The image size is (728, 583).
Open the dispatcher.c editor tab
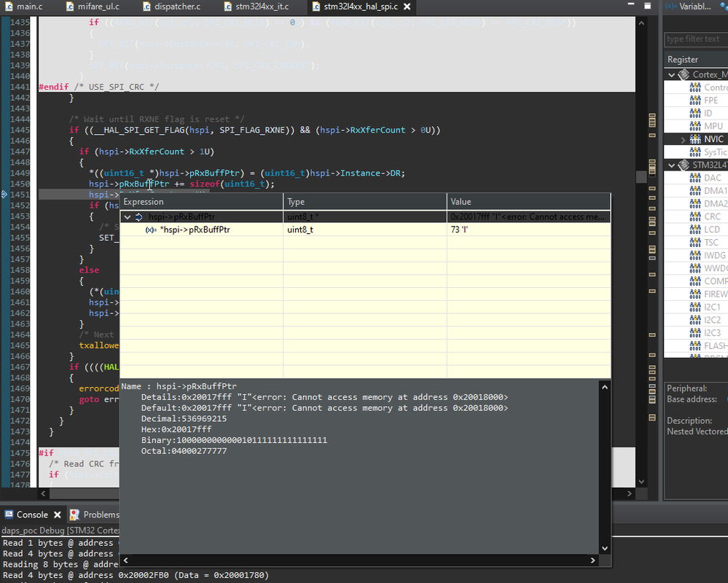coord(171,7)
